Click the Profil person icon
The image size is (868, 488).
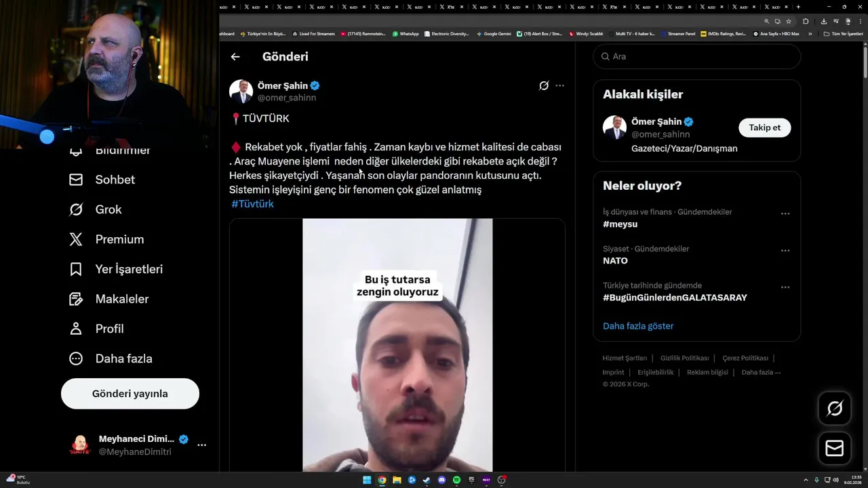tap(76, 329)
